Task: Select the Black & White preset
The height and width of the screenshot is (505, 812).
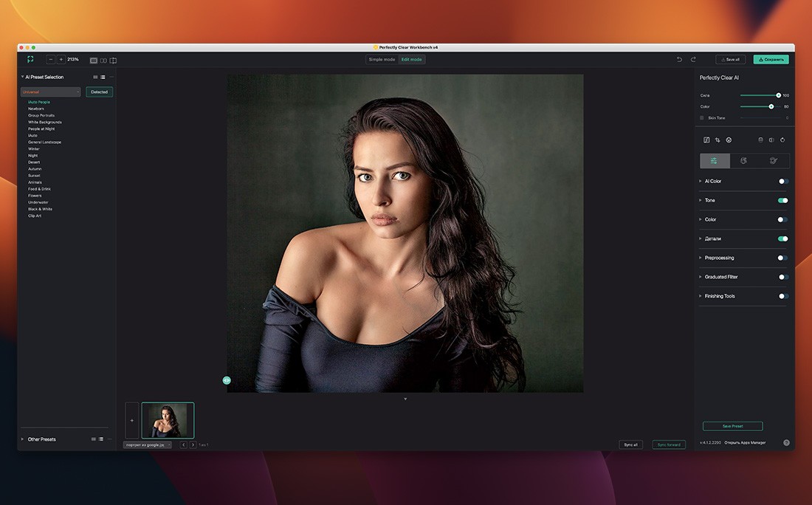Action: click(40, 209)
